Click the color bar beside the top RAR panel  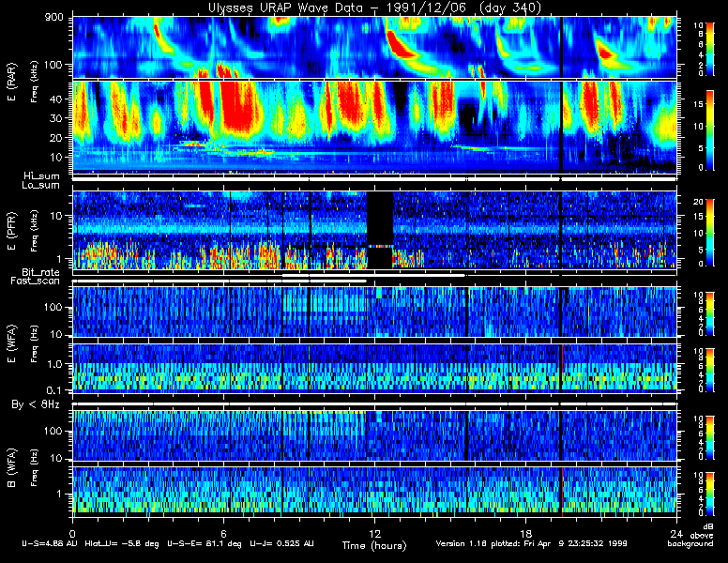tap(710, 48)
